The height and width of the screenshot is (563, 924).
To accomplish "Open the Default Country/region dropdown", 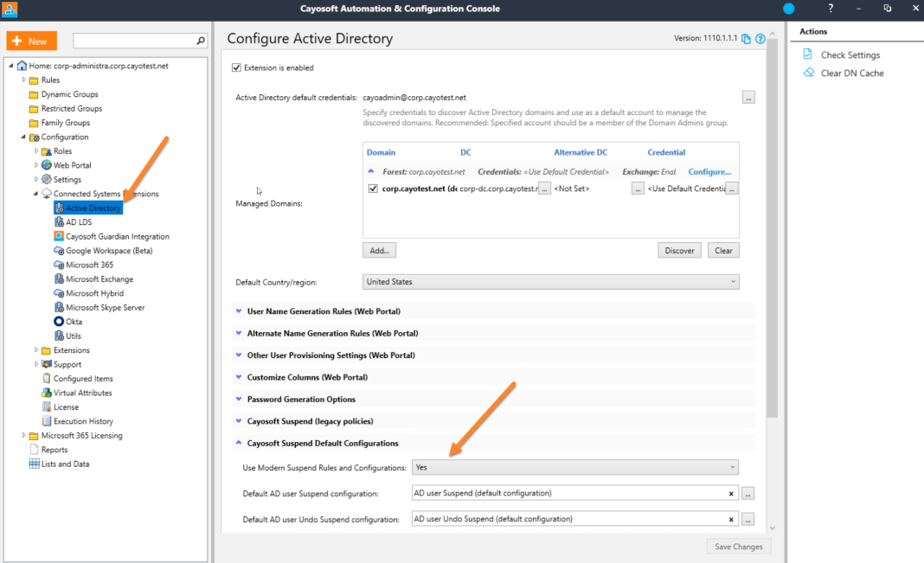I will 550,282.
